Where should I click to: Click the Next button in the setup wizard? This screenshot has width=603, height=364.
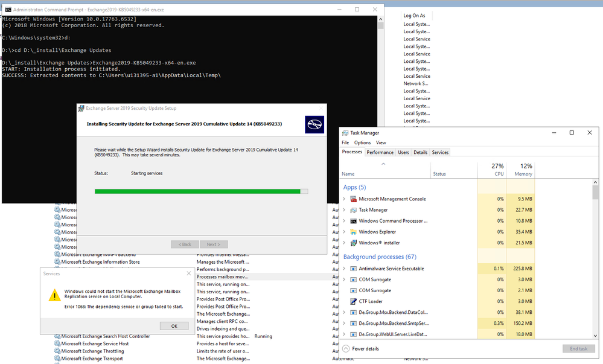214,244
